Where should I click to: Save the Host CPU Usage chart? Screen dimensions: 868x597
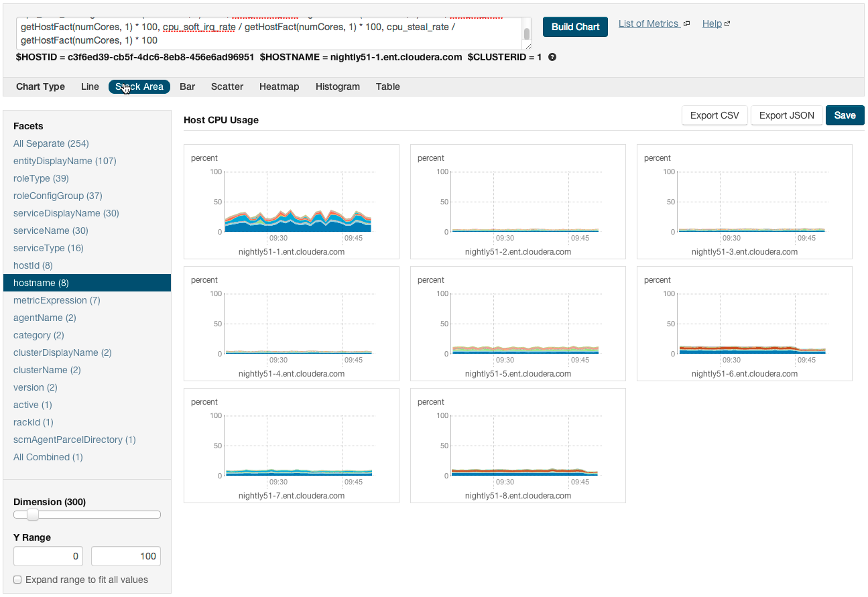(x=845, y=115)
